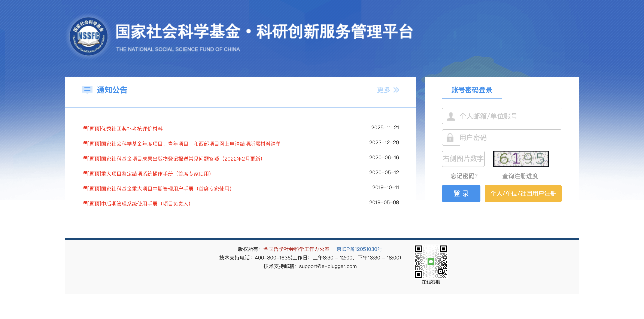The image size is (644, 319).
Task: Click the 技术支持电话 400-800-1636 line
Action: click(310, 258)
